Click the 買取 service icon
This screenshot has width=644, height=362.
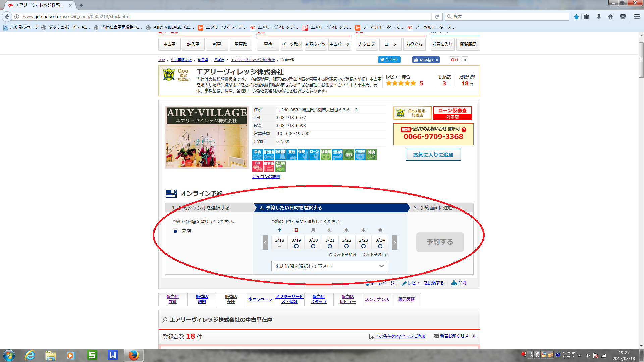pos(292,155)
